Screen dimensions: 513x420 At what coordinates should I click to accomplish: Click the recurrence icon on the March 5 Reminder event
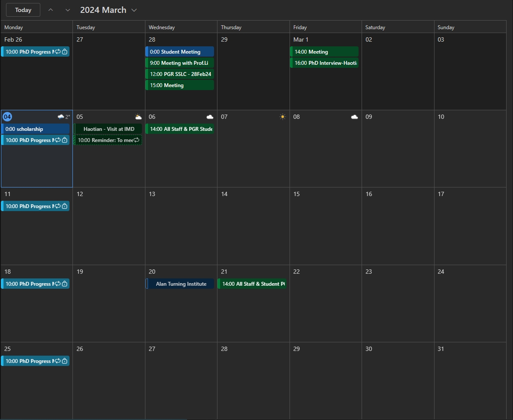click(137, 140)
